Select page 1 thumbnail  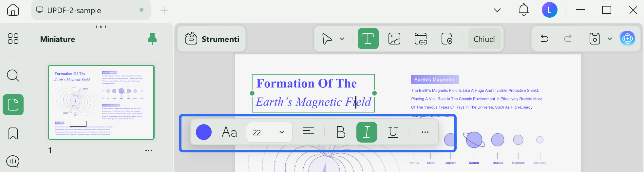[101, 102]
